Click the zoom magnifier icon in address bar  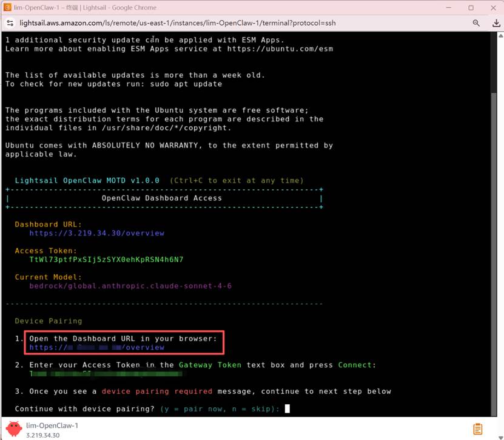[476, 23]
